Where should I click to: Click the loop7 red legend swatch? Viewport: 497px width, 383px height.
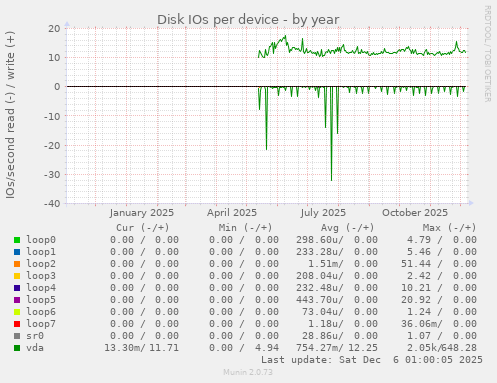[17, 324]
